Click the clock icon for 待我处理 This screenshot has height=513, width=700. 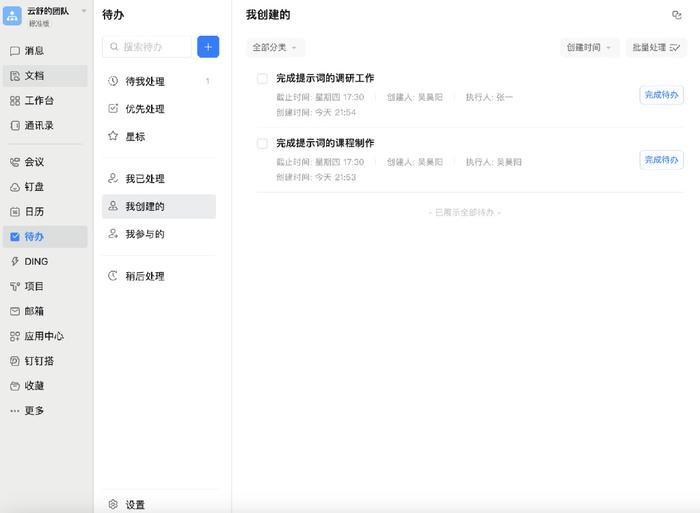113,81
